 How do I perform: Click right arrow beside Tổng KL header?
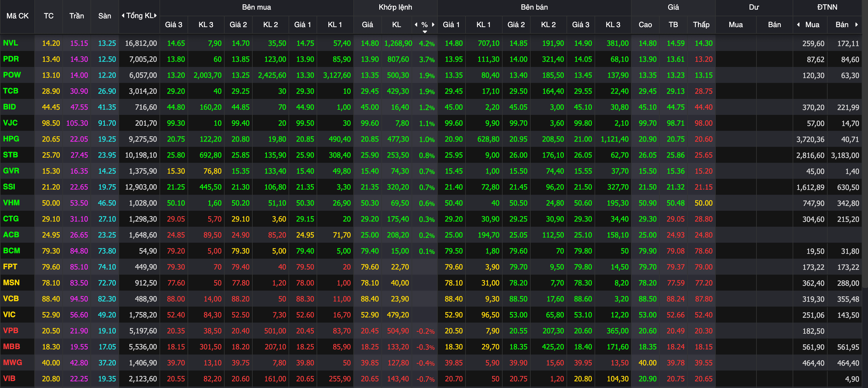pyautogui.click(x=155, y=15)
